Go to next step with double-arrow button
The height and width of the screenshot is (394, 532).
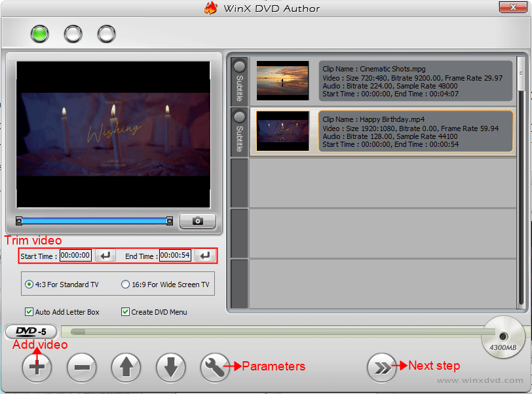381,368
